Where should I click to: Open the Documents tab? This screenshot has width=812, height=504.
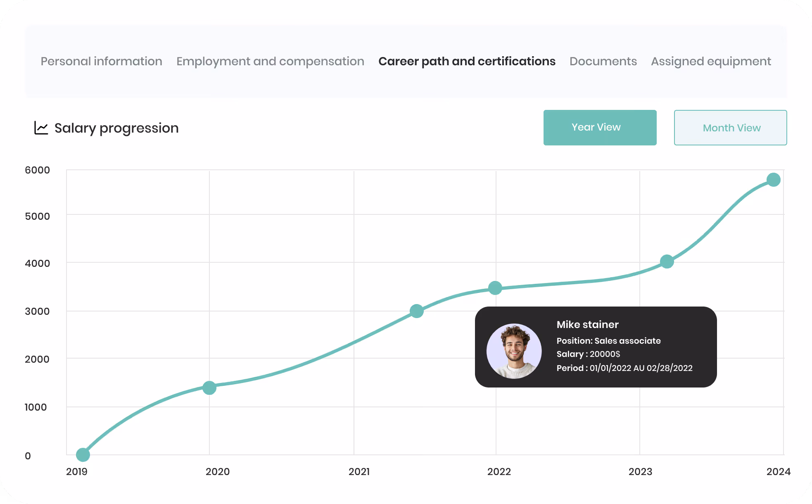tap(603, 61)
